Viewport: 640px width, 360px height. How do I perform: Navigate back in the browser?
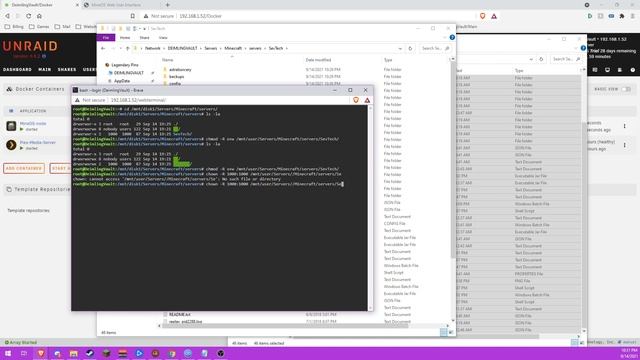7,16
